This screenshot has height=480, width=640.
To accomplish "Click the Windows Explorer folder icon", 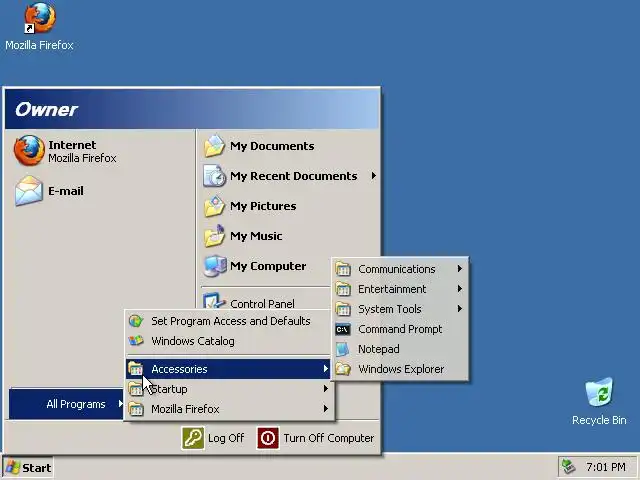I will point(343,369).
